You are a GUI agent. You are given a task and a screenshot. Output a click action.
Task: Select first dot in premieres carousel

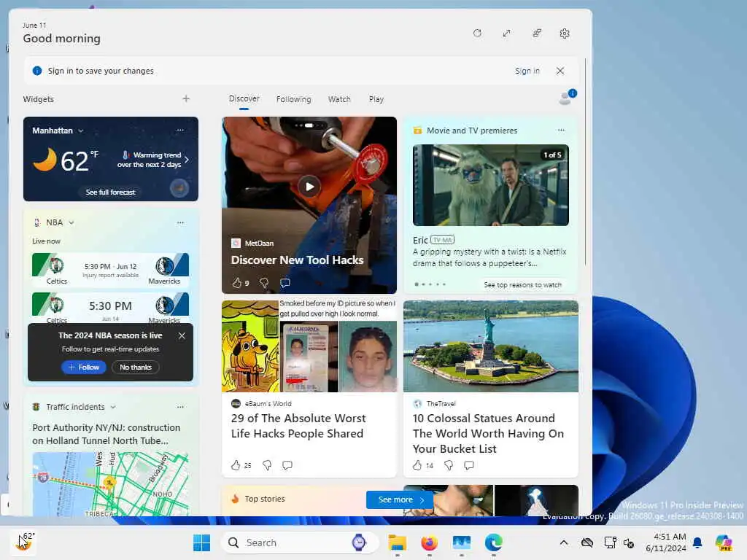tap(417, 284)
